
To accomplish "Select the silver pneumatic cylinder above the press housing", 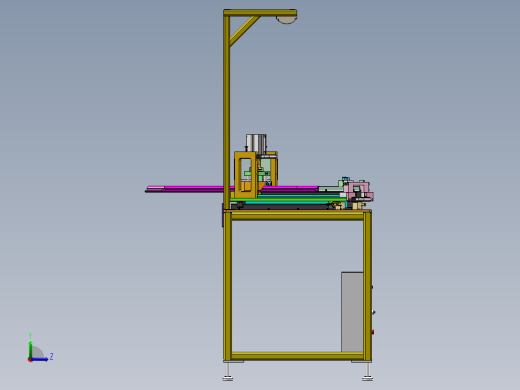I will (x=256, y=143).
